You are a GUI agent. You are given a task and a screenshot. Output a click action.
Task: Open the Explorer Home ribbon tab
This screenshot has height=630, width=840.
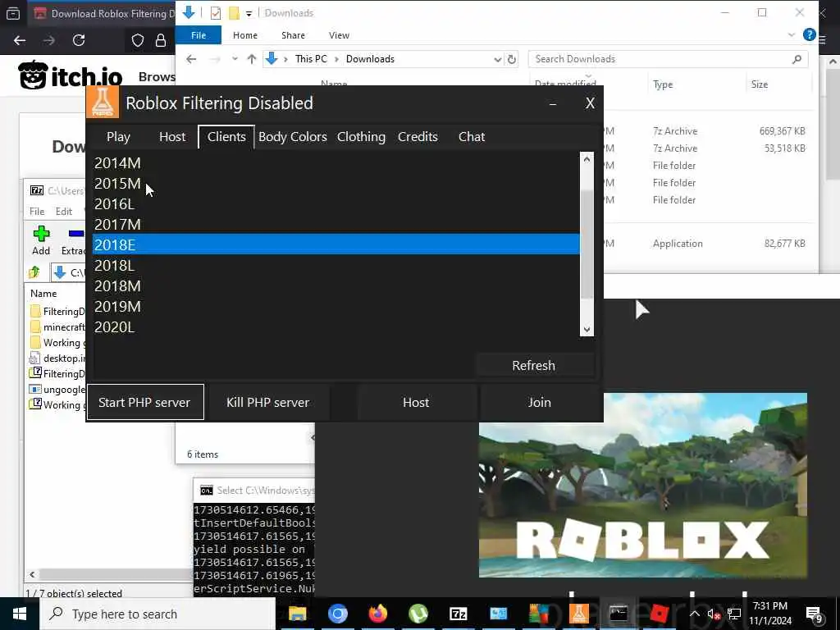tap(245, 35)
